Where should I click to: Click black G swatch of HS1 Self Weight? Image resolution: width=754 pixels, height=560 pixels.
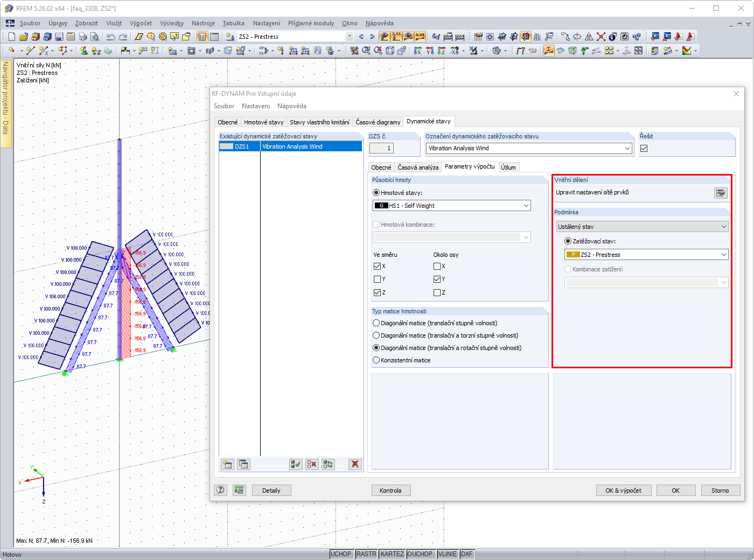(381, 206)
